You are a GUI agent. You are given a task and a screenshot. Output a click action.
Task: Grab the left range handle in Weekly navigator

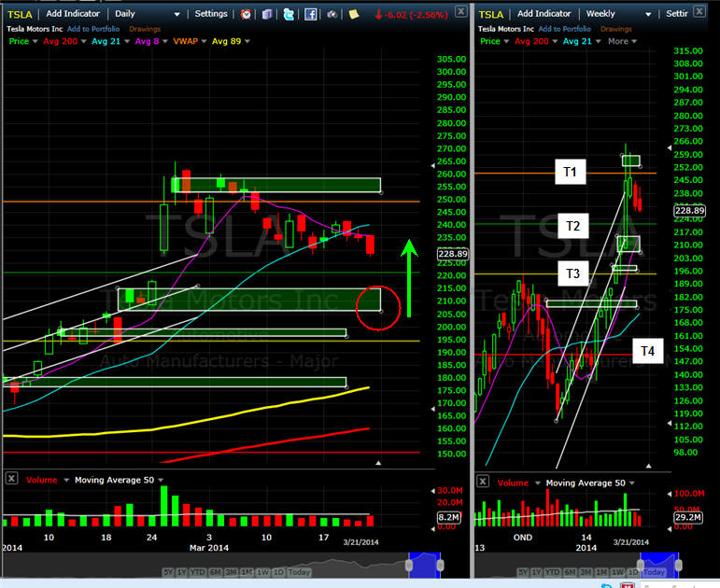(640, 565)
